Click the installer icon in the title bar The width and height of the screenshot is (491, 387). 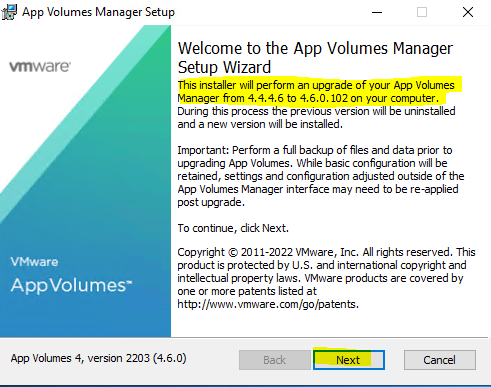(x=9, y=12)
